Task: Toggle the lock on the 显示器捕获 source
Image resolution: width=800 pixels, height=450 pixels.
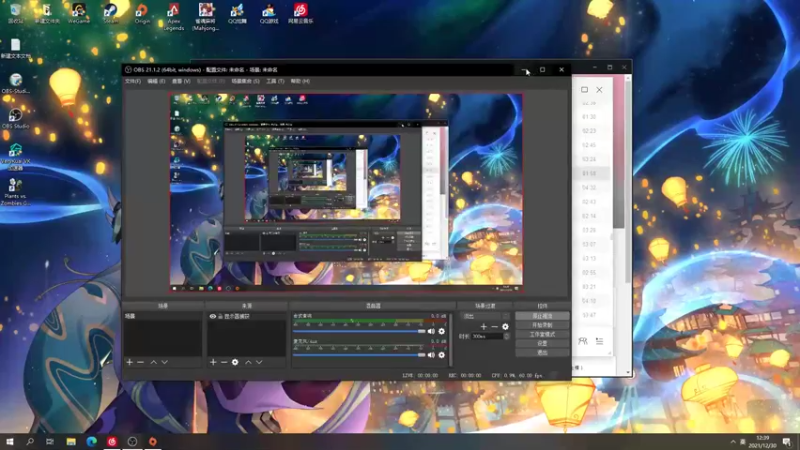Action: click(x=220, y=316)
